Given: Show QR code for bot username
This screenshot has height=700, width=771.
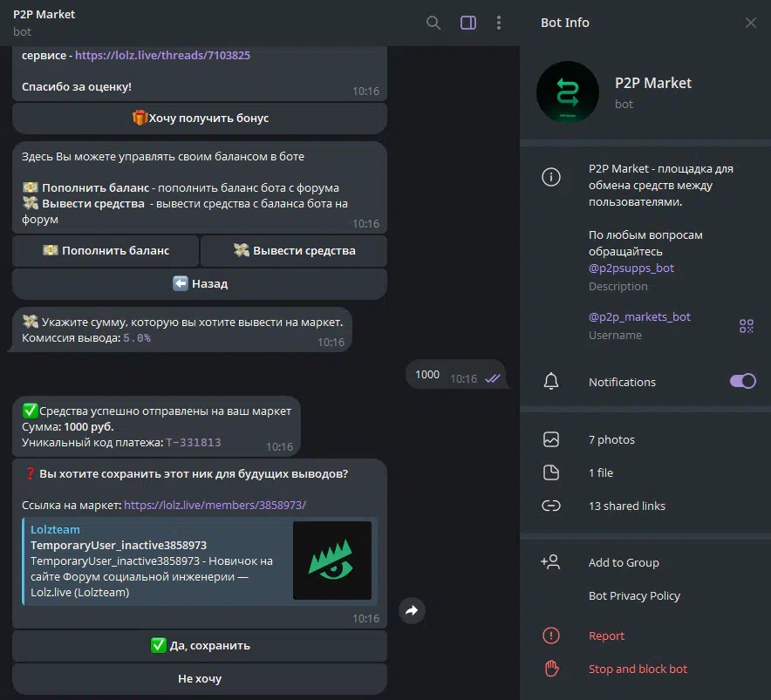Looking at the screenshot, I should (x=747, y=326).
